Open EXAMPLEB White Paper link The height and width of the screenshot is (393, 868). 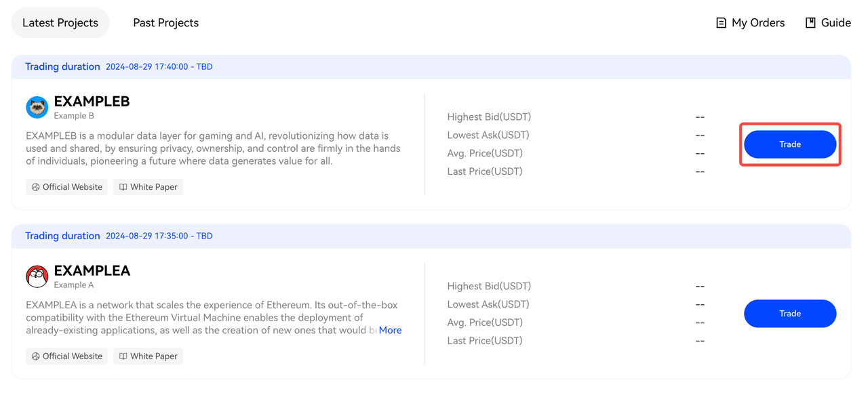153,187
